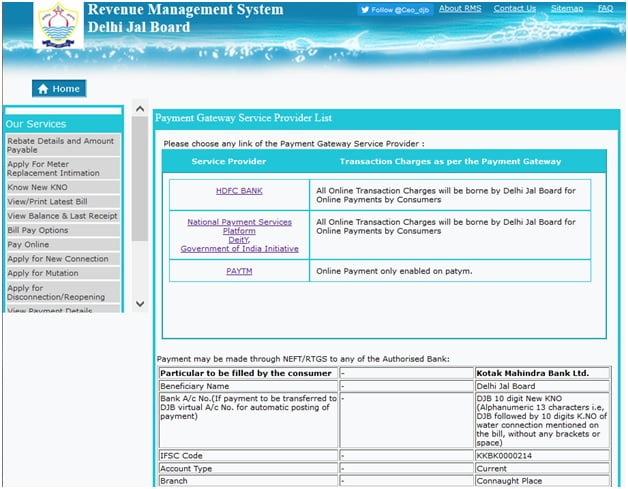Click the Payment Gateway Service Provider List title
This screenshot has height=489, width=628.
pos(244,118)
